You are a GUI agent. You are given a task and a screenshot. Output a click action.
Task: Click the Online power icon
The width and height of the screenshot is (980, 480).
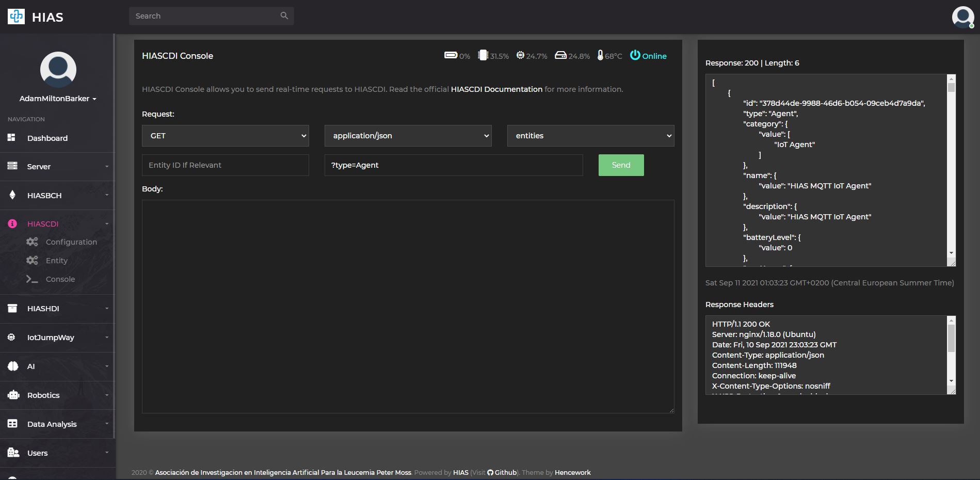(635, 55)
